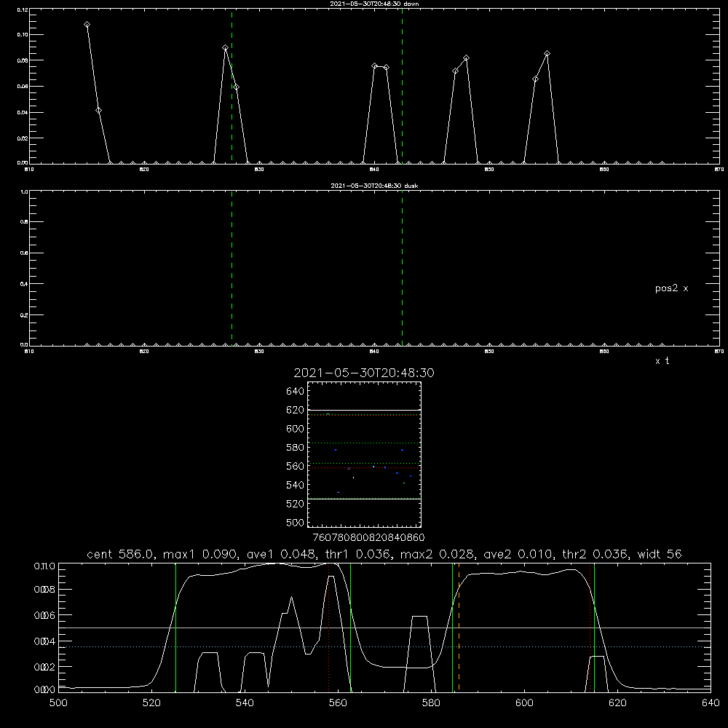Click the "0.10" y-axis label of dawn plot

[x=23, y=35]
